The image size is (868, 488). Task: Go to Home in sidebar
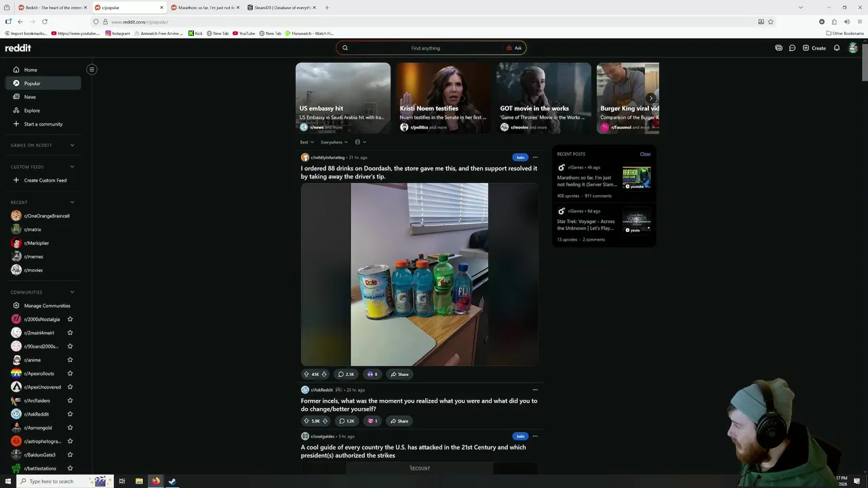click(x=43, y=70)
